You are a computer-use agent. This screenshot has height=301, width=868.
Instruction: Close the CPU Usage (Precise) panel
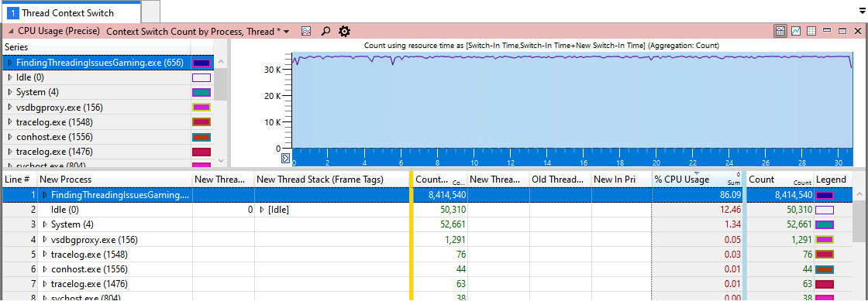click(857, 32)
